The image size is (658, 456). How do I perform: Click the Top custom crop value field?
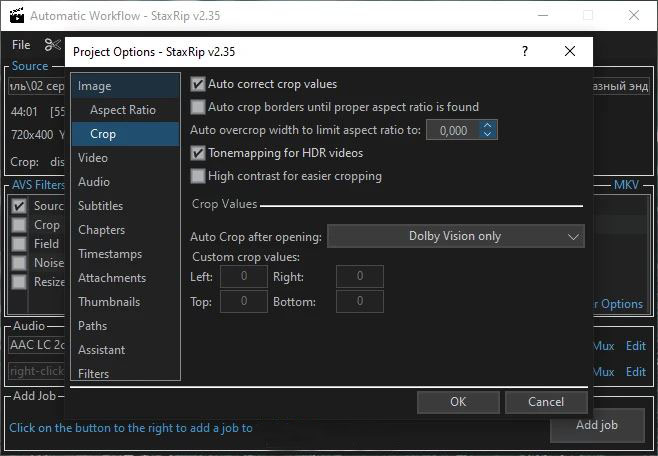tap(244, 302)
